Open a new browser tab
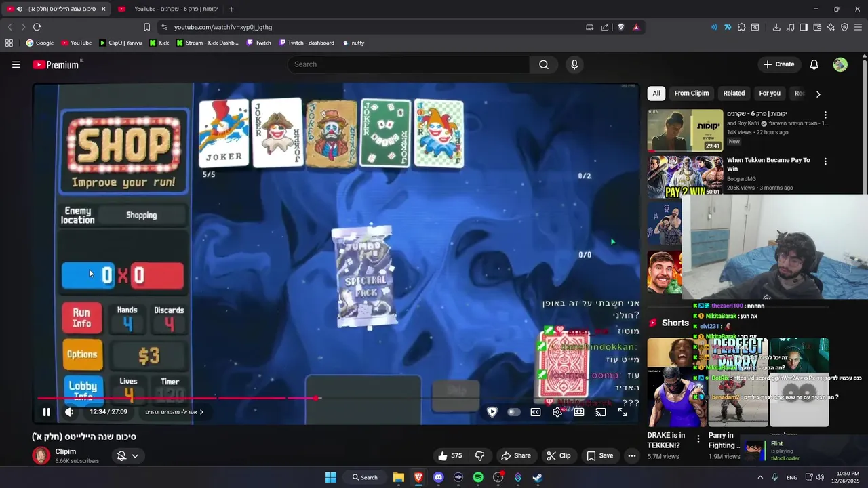The image size is (868, 488). pyautogui.click(x=231, y=9)
